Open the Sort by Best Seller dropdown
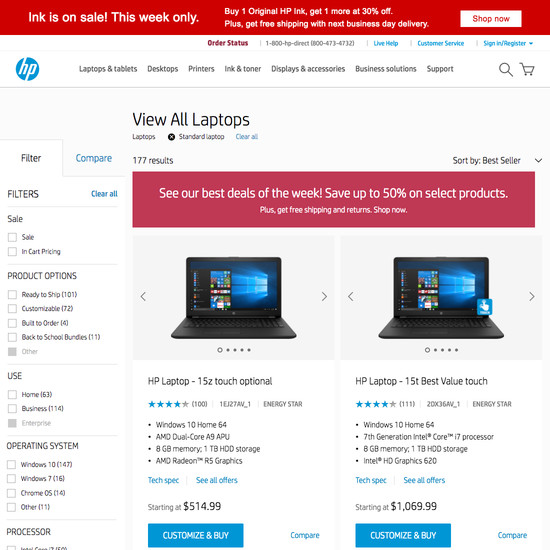Image resolution: width=550 pixels, height=550 pixels. tap(497, 161)
